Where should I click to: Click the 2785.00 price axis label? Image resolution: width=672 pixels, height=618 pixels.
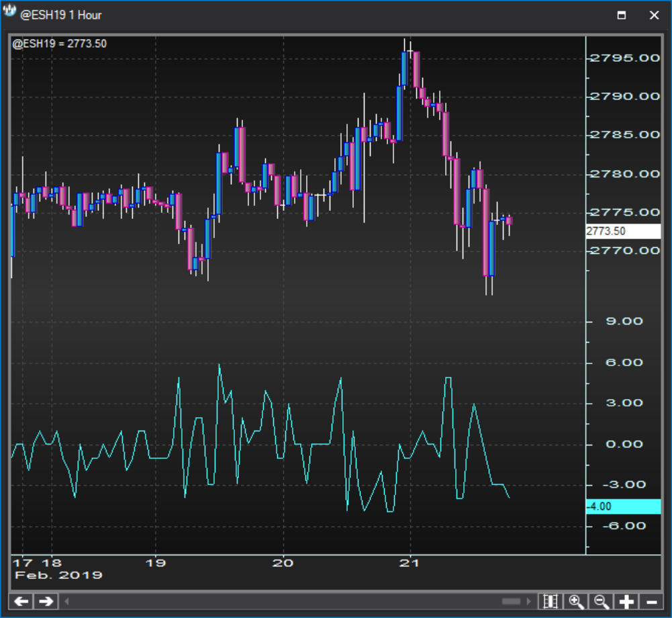pyautogui.click(x=625, y=134)
